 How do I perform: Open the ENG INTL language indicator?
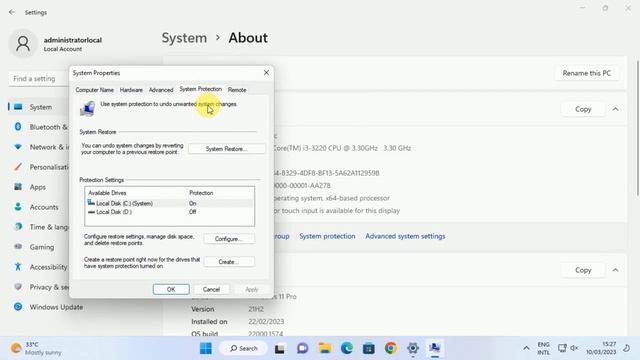543,348
